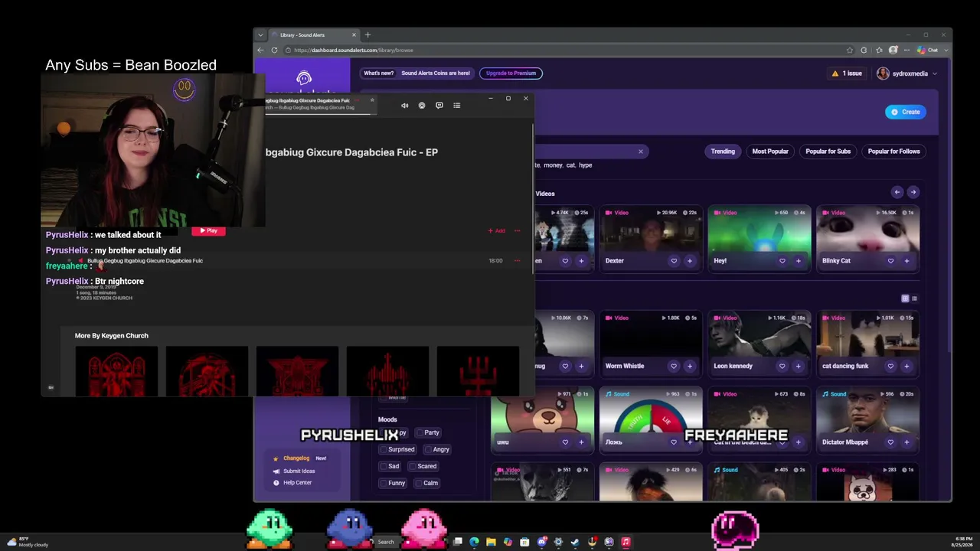Open more options next to the Add button
Image resolution: width=980 pixels, height=551 pixels.
coord(517,230)
